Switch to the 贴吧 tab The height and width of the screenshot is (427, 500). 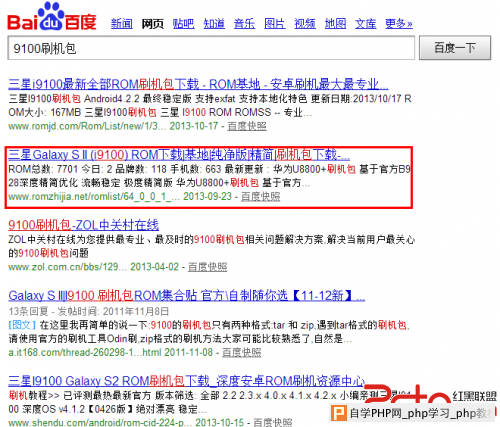[x=183, y=24]
